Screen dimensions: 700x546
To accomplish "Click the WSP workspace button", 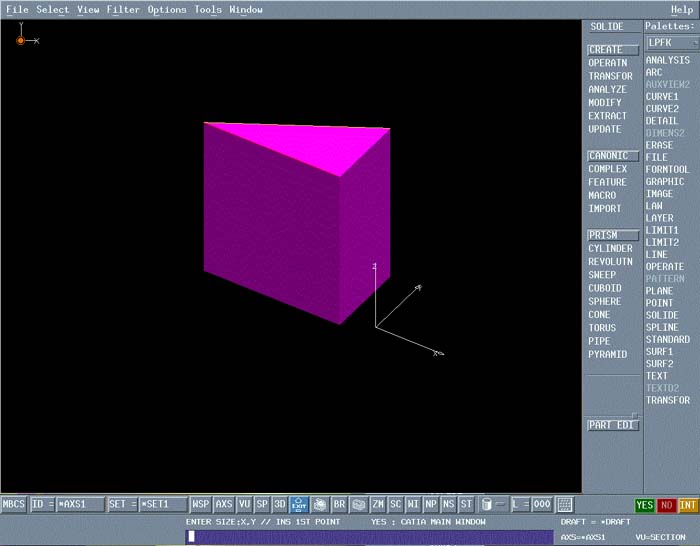I will coord(201,505).
